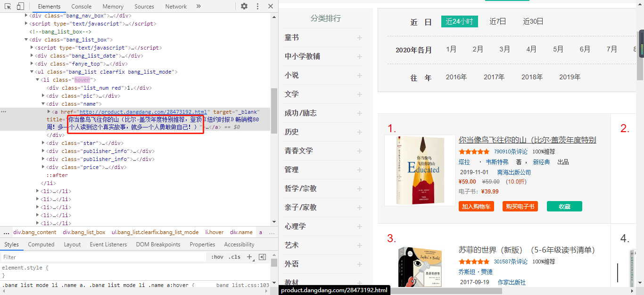Select li.hover in breadcrumb bar

pos(215,232)
